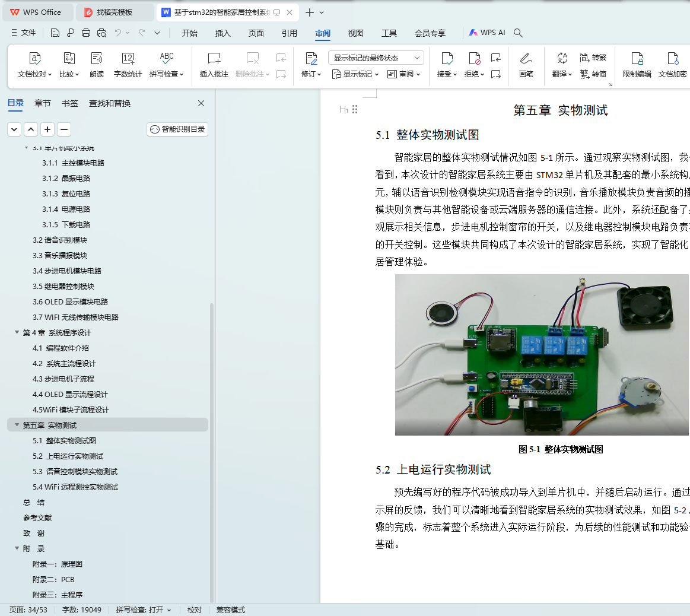Click 删除批注 delete comment icon
Screen dimensions: 690x616
[x=252, y=65]
